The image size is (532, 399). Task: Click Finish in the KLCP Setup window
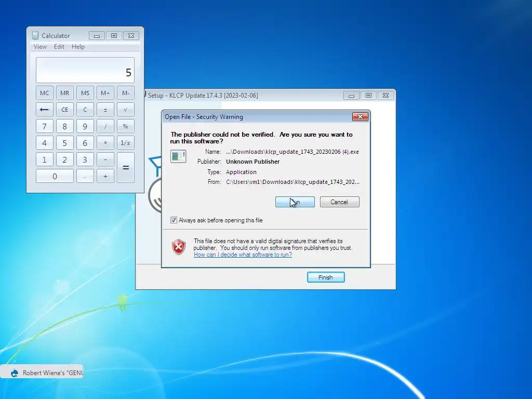tap(326, 277)
